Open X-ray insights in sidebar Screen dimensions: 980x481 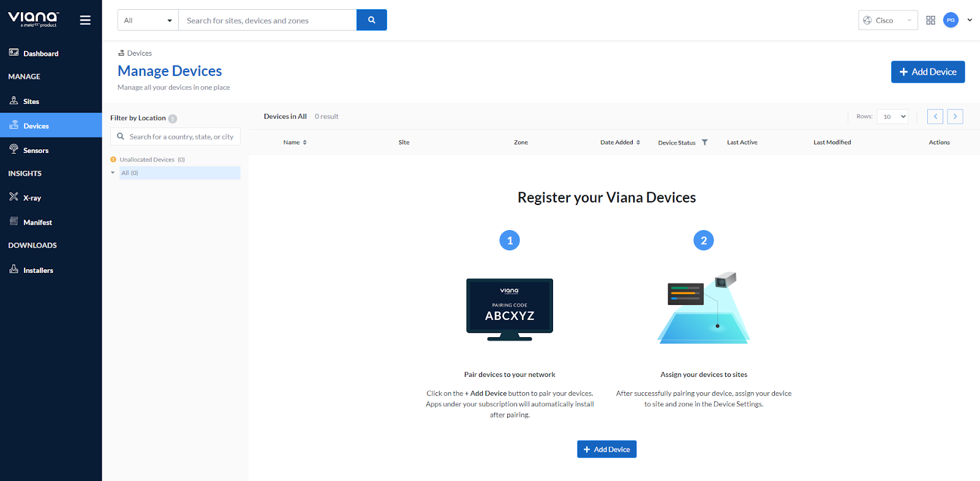[32, 198]
